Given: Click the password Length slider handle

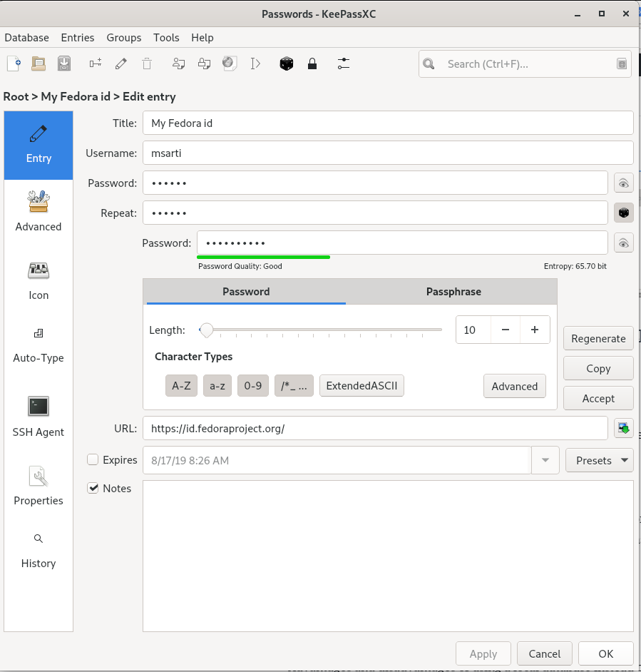Looking at the screenshot, I should [x=207, y=330].
